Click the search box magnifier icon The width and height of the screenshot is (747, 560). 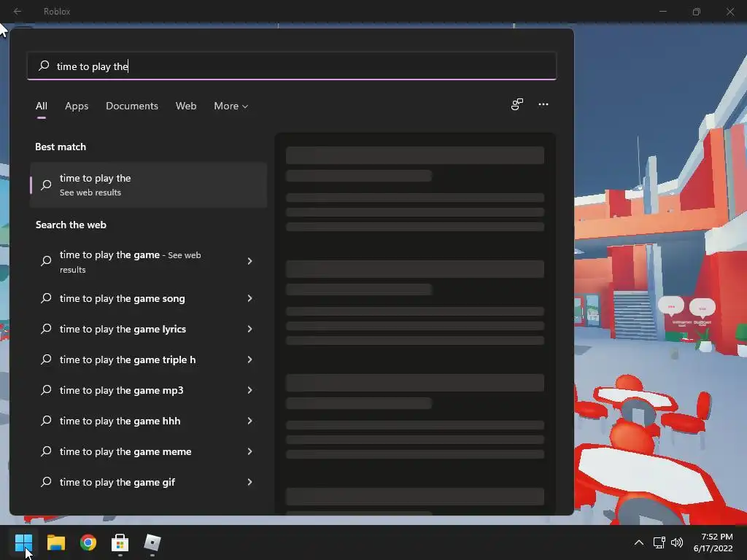coord(44,66)
